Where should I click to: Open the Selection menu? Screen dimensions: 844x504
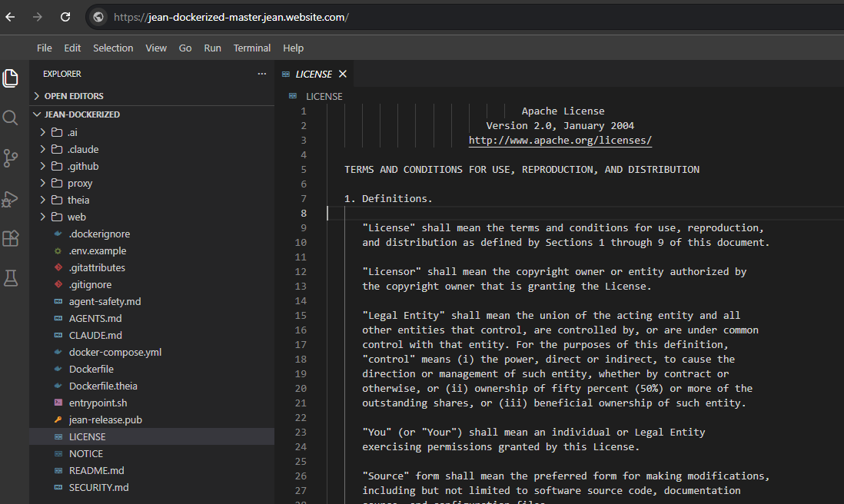113,48
